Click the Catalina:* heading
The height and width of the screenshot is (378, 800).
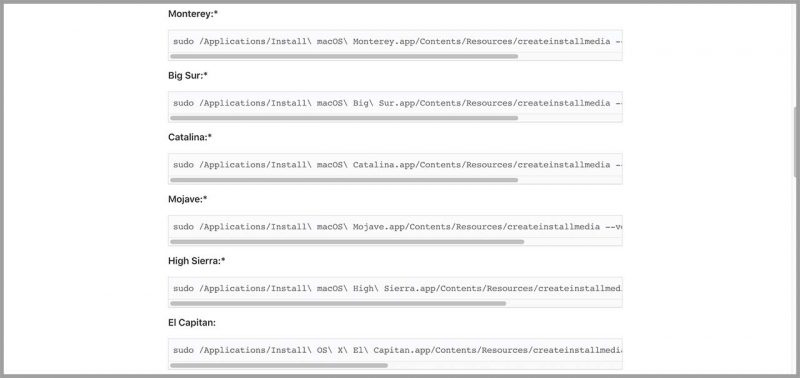[x=190, y=137]
